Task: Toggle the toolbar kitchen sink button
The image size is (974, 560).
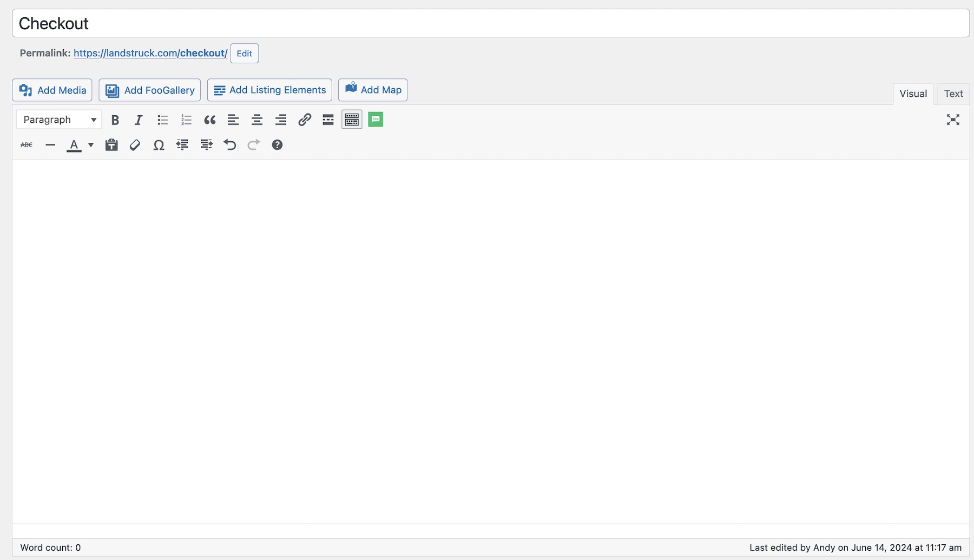Action: point(352,120)
